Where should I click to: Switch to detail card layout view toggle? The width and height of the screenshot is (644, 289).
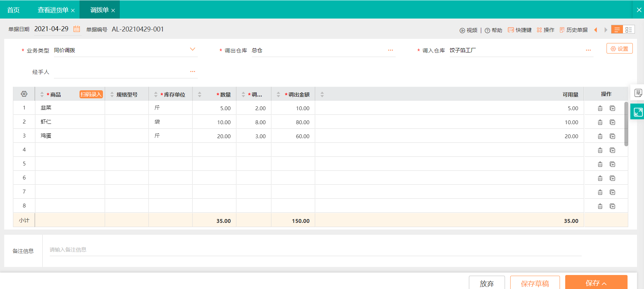pyautogui.click(x=629, y=30)
